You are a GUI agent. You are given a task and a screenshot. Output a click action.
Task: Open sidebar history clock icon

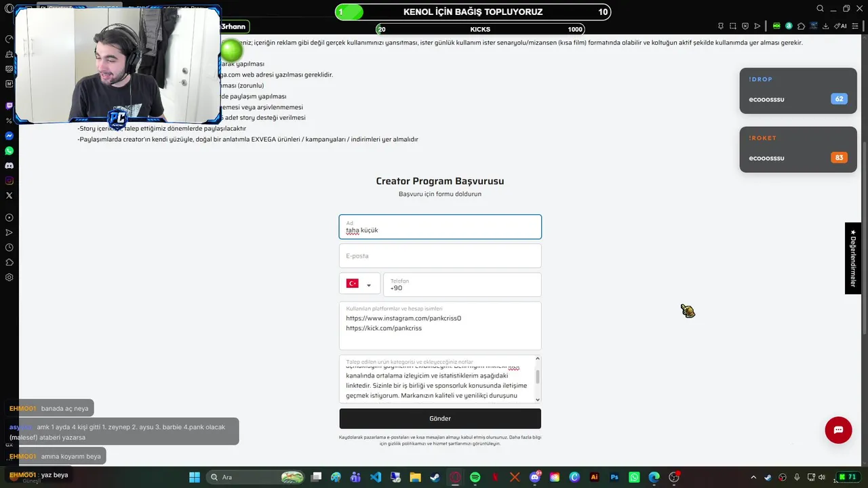click(x=9, y=247)
